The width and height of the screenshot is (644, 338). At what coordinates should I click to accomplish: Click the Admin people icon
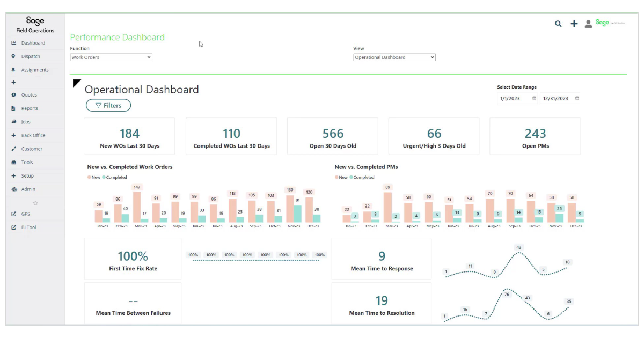coord(13,189)
